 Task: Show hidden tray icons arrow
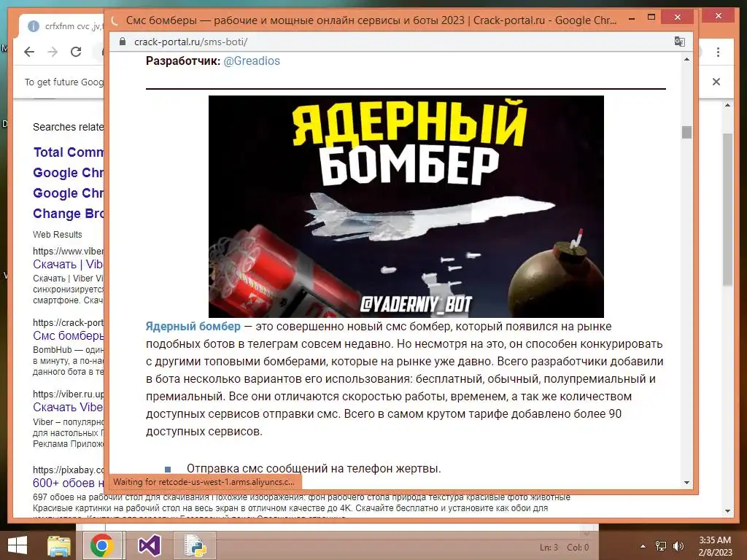643,546
